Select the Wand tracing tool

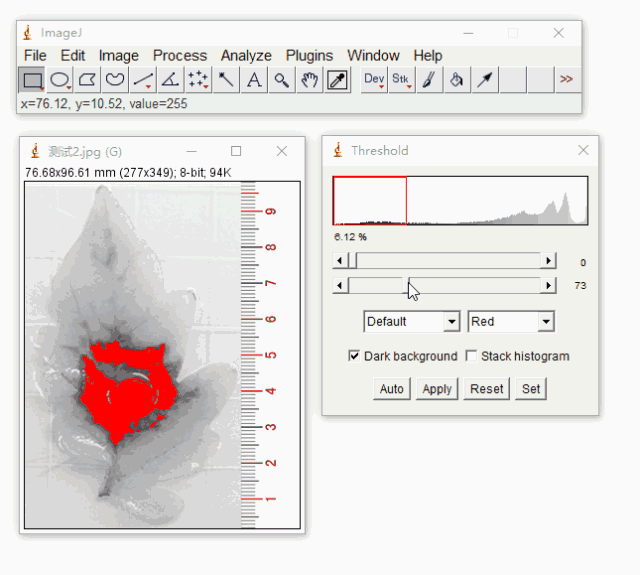[226, 80]
